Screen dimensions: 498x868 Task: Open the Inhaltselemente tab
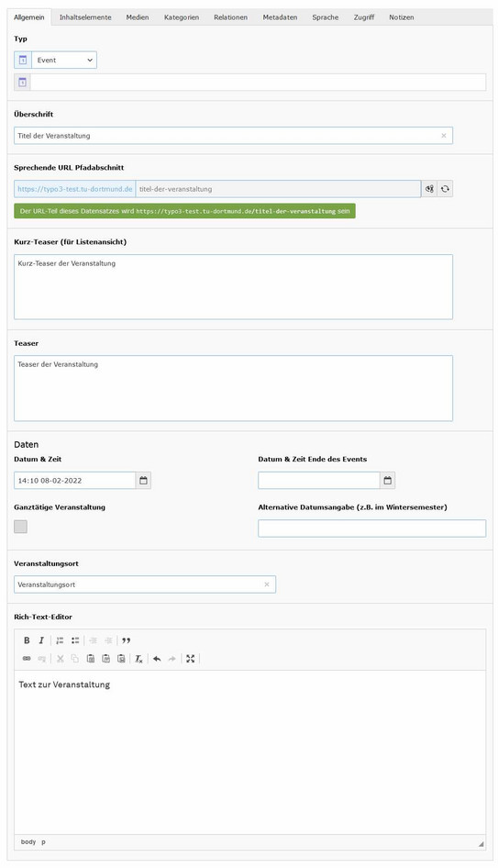tap(85, 17)
